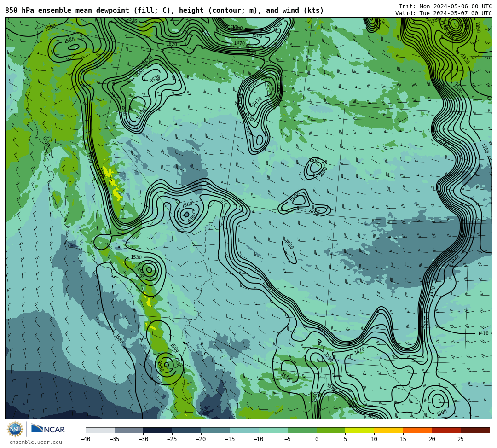
Task: Click the NSF logo
Action: (x=15, y=429)
